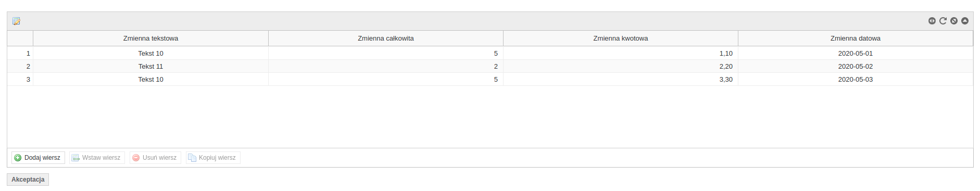Screen dimensions: 980x191
Task: Click the Kopiuj wiersz button
Action: 213,158
